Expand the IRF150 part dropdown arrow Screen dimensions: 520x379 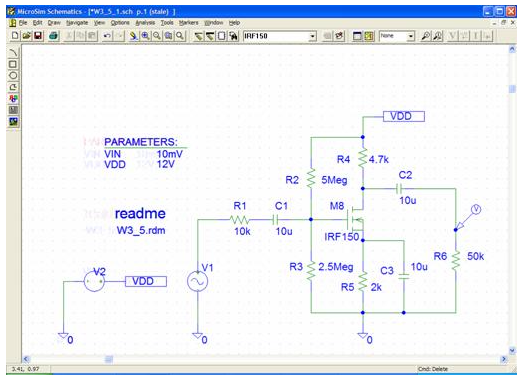coord(312,36)
